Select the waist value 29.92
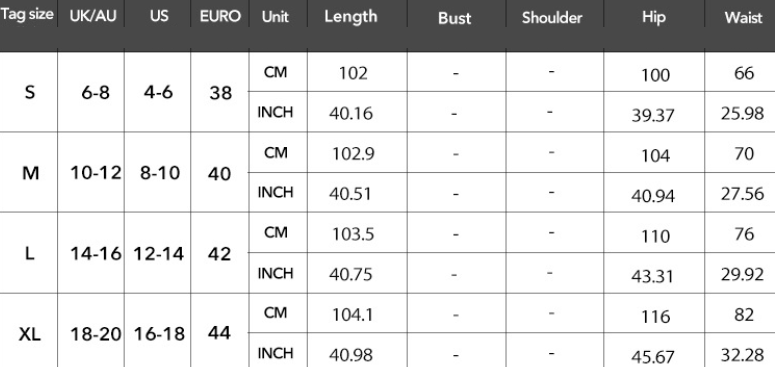Viewport: 775px width, 367px height. click(742, 274)
